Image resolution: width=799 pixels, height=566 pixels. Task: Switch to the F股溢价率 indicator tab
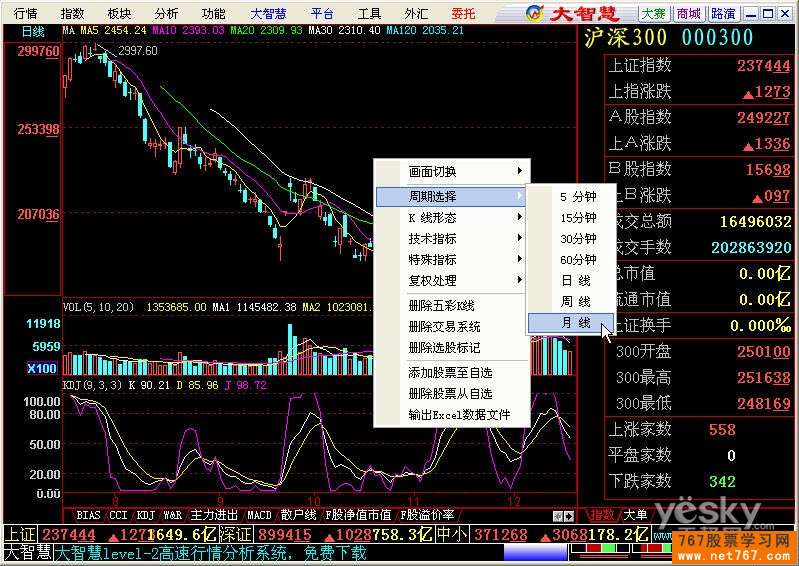(x=427, y=515)
